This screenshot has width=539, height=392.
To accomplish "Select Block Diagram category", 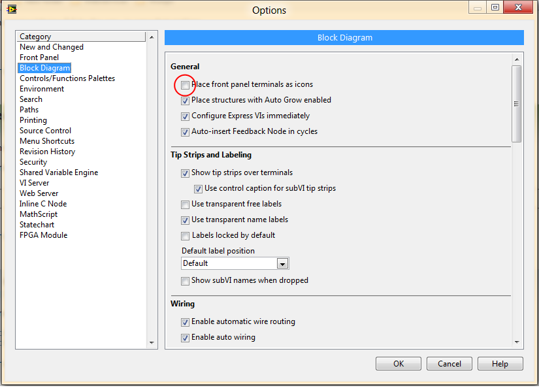I will point(44,68).
